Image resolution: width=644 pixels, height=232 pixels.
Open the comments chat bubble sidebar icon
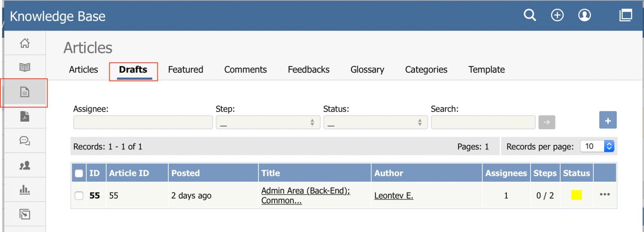point(25,141)
